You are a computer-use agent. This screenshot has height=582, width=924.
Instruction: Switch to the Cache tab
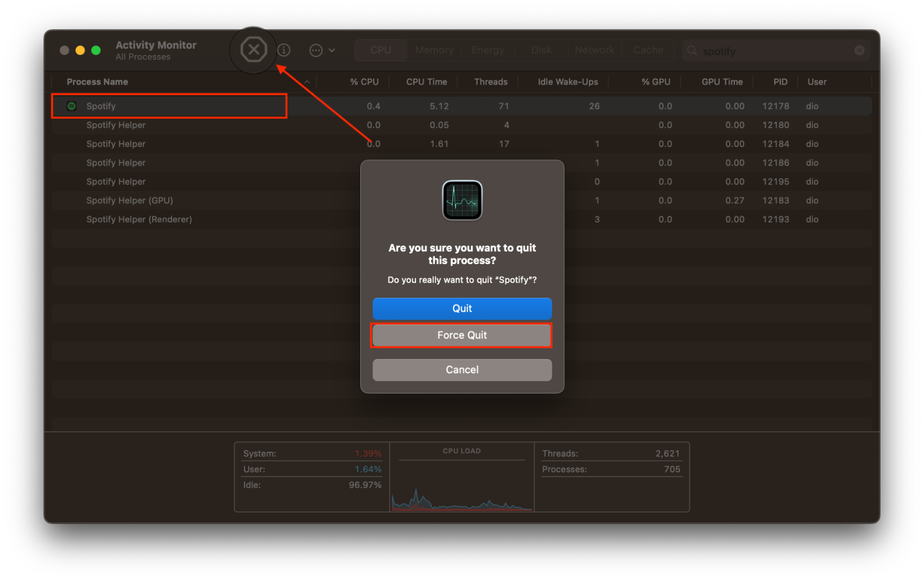[648, 50]
